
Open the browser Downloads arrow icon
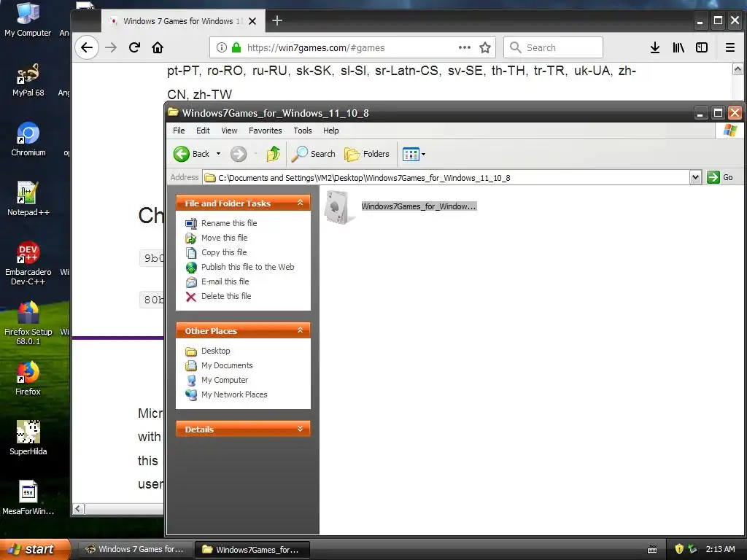coord(655,47)
